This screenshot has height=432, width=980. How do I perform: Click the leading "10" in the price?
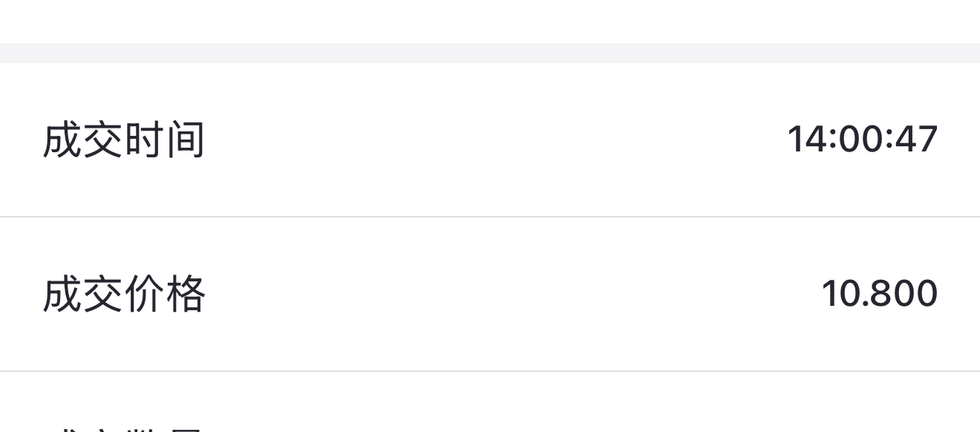point(839,293)
